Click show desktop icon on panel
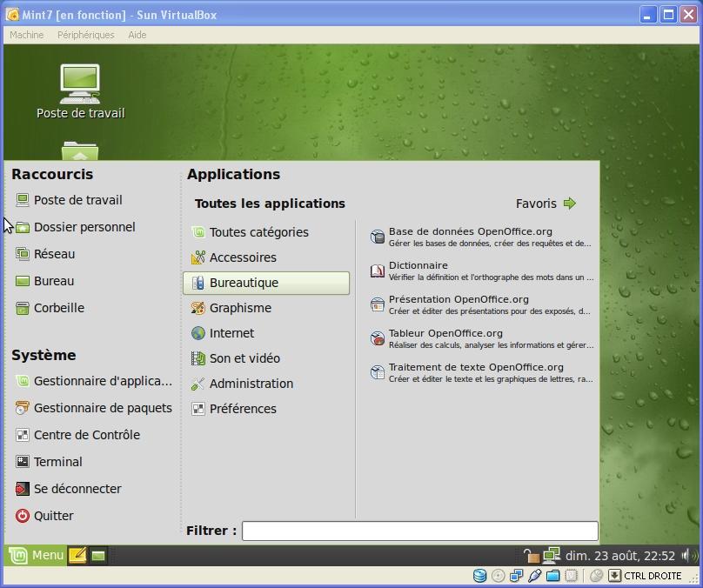 [98, 556]
